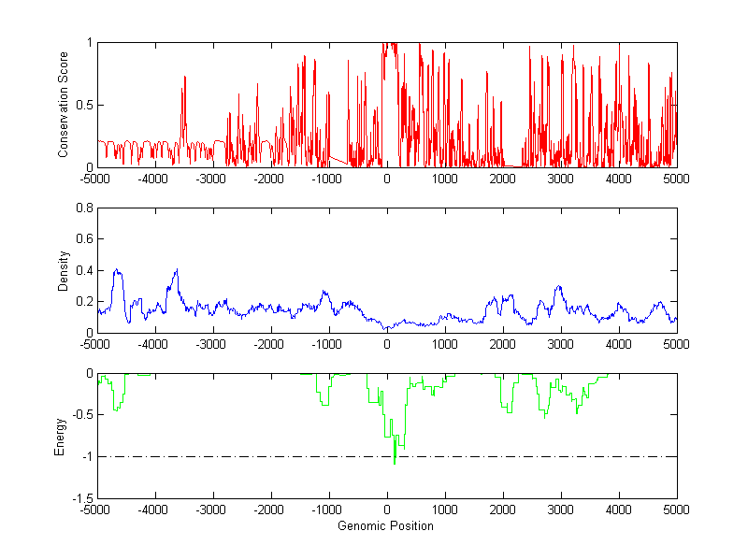The image size is (748, 560).
Task: Click the flat red conservation gap near 2000
Action: [x=508, y=166]
